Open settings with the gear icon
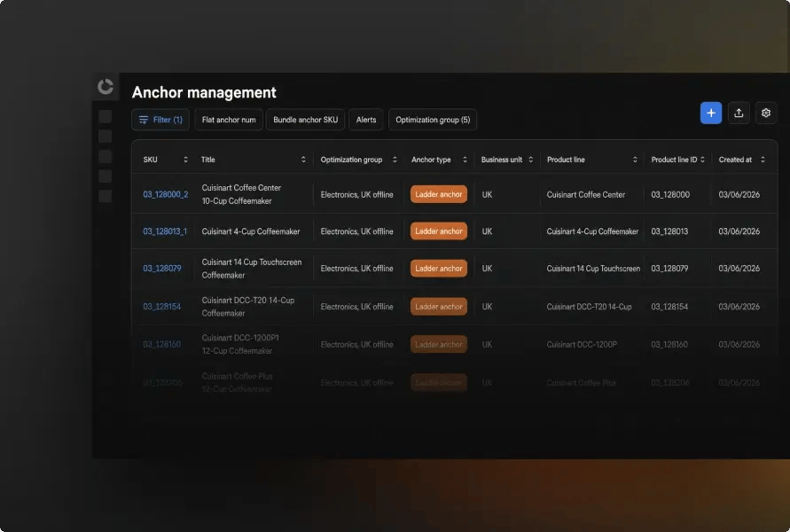790x532 pixels. [x=766, y=113]
